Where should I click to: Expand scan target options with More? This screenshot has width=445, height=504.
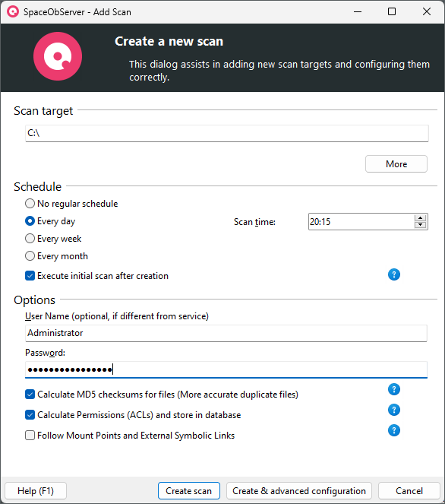pyautogui.click(x=396, y=164)
